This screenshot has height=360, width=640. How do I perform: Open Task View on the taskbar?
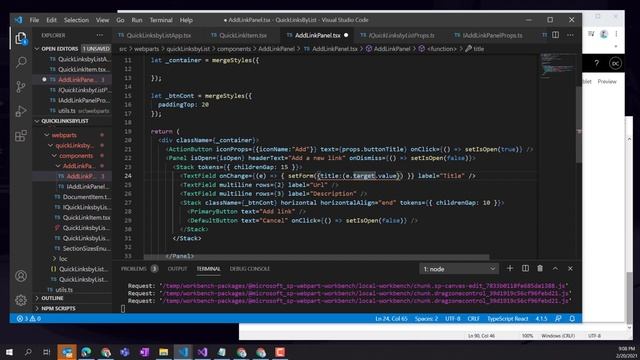click(x=47, y=352)
